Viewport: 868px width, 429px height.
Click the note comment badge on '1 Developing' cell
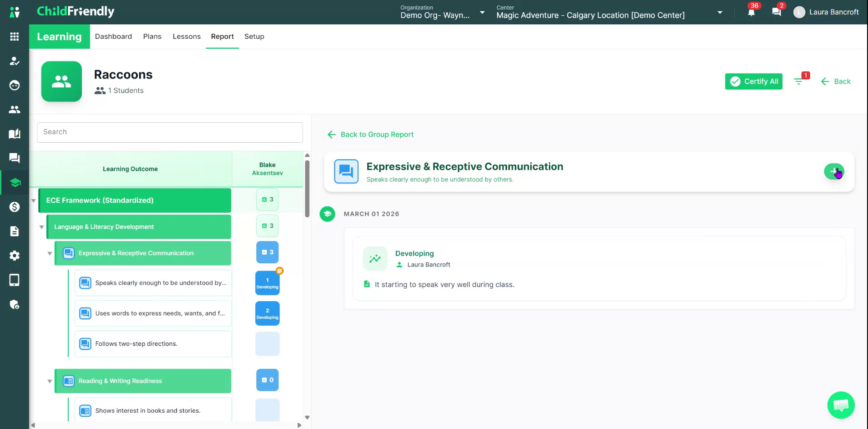coord(280,271)
